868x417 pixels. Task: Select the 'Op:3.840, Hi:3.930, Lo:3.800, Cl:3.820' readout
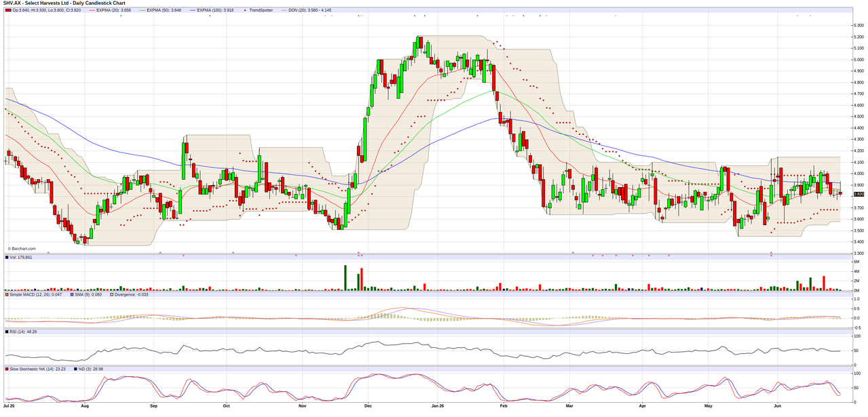pyautogui.click(x=46, y=10)
